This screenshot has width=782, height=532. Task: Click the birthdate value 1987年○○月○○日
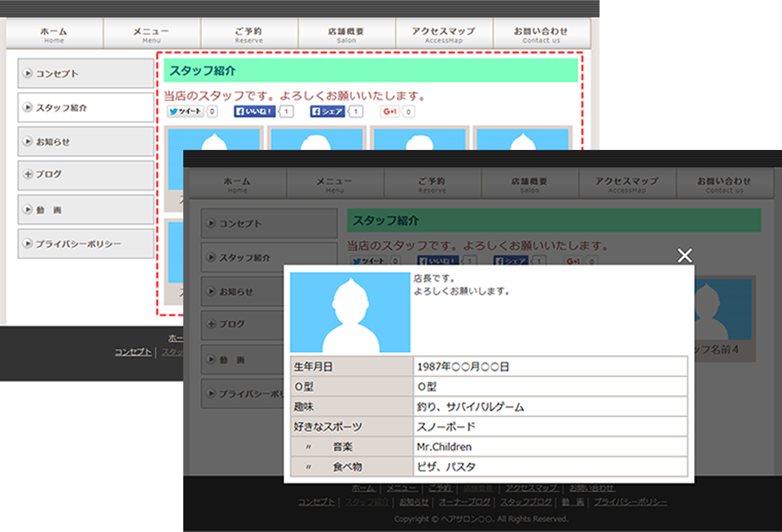550,367
